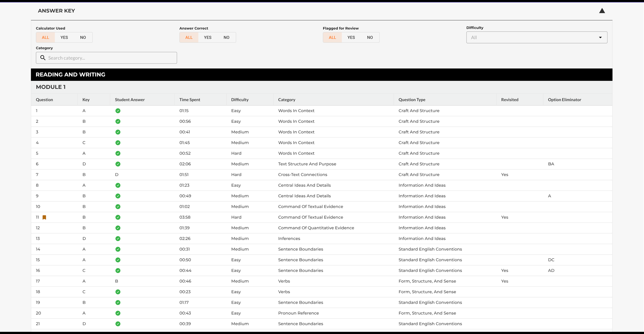Viewport: 644px width, 334px height.
Task: Set Calculator Used filter to YES
Action: point(64,37)
